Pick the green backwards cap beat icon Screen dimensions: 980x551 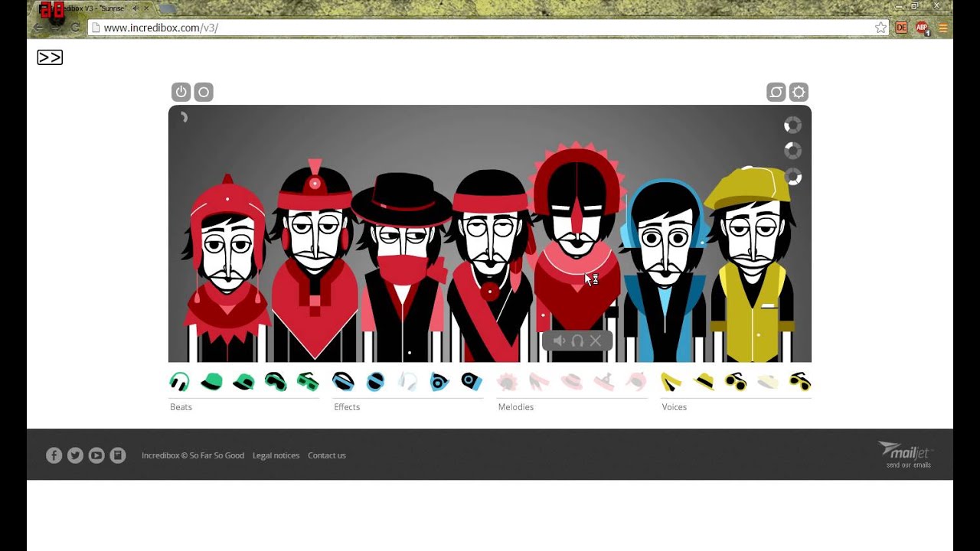[243, 381]
